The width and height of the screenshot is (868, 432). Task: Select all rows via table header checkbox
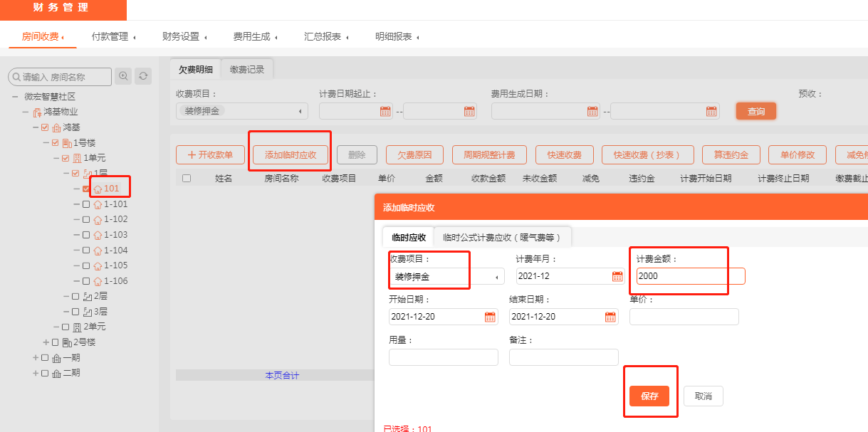coord(187,179)
